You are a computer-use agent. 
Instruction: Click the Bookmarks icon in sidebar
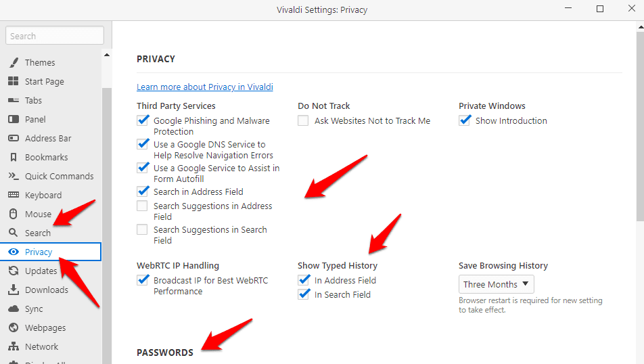[13, 158]
